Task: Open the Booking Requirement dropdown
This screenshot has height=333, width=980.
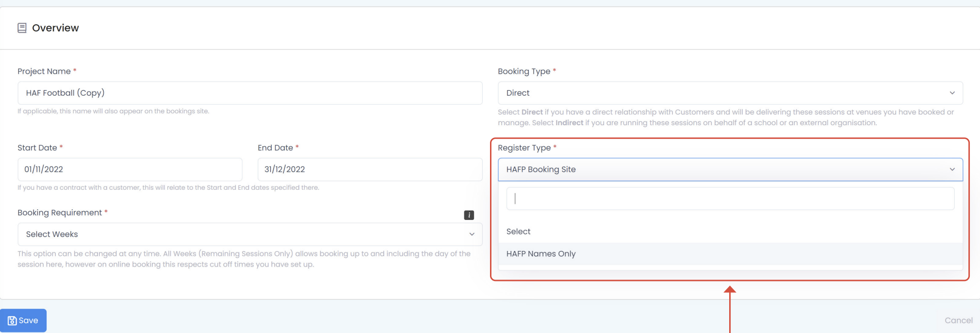Action: 250,234
